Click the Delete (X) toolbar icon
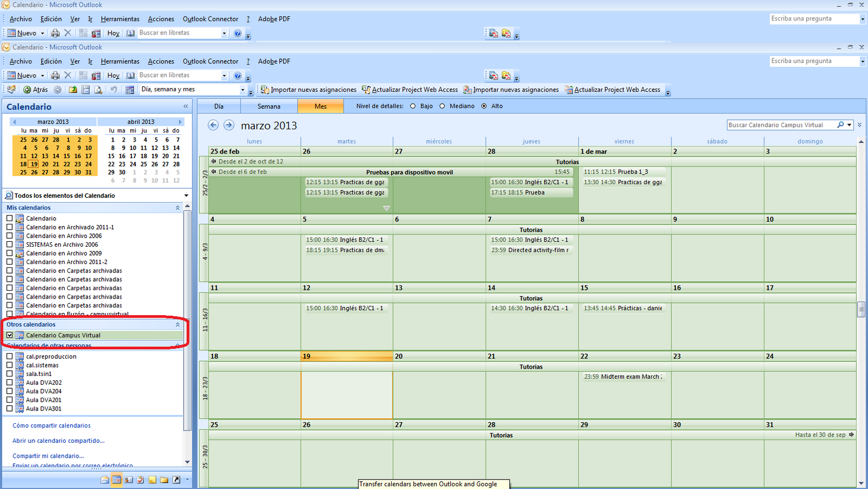 coord(68,75)
